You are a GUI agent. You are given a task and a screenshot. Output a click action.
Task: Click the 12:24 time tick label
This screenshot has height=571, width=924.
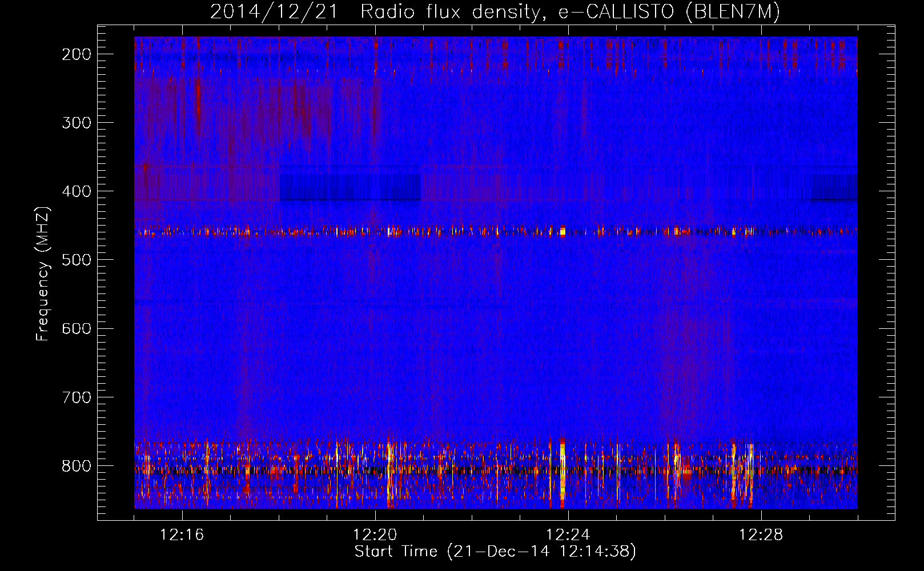click(568, 535)
